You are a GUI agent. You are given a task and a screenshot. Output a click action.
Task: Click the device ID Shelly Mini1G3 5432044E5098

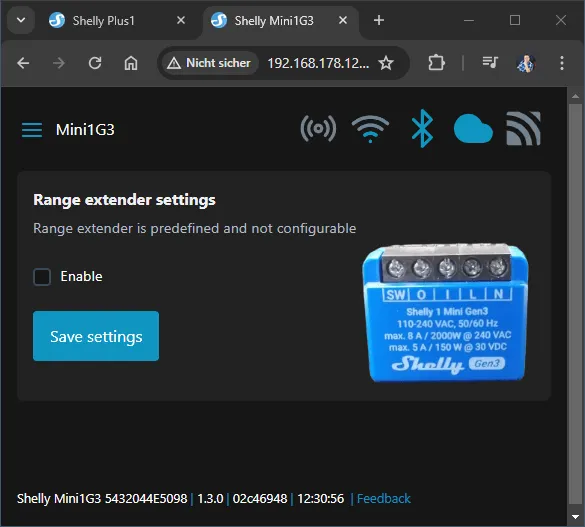click(x=102, y=499)
